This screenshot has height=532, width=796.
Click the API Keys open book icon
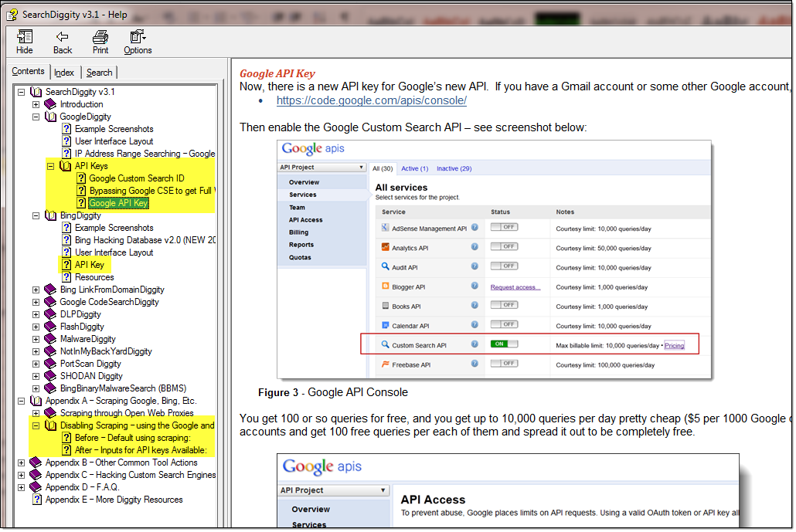click(65, 166)
